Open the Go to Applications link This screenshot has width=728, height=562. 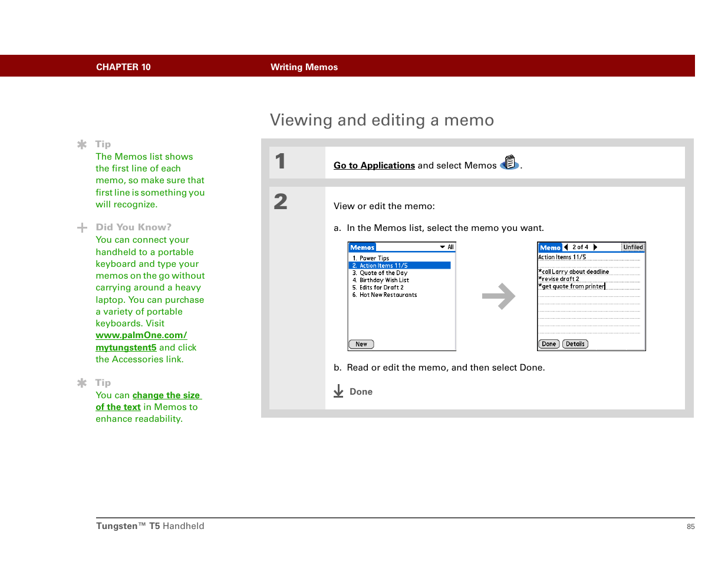pos(374,166)
